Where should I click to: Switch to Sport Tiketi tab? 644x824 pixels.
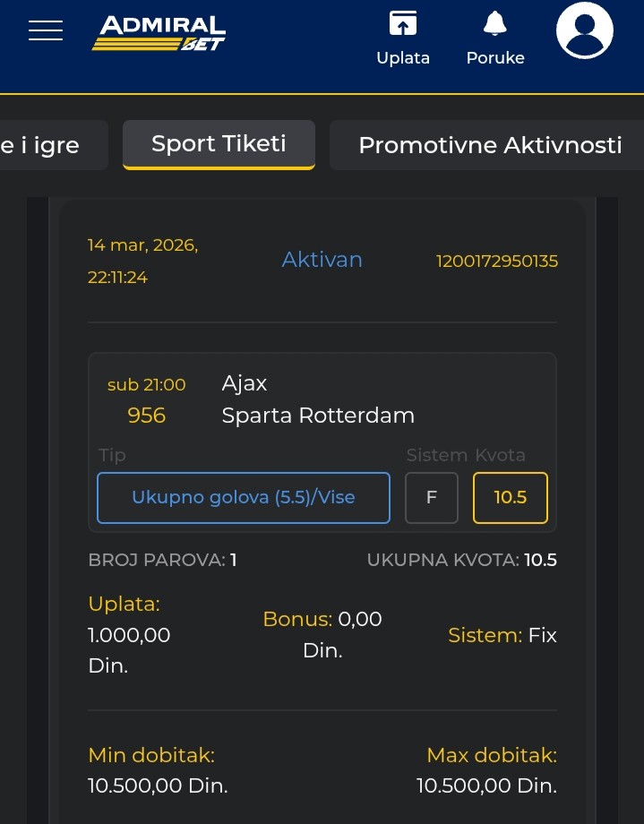click(219, 144)
